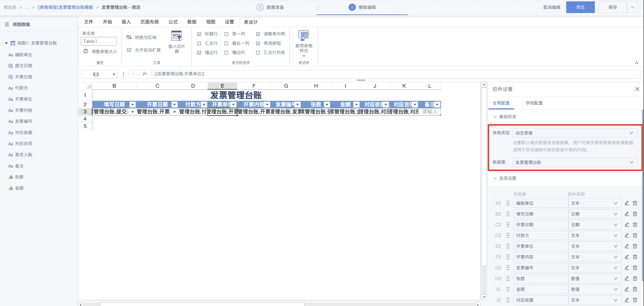Delete the 填写日期 column row
The image size is (644, 306).
click(635, 214)
